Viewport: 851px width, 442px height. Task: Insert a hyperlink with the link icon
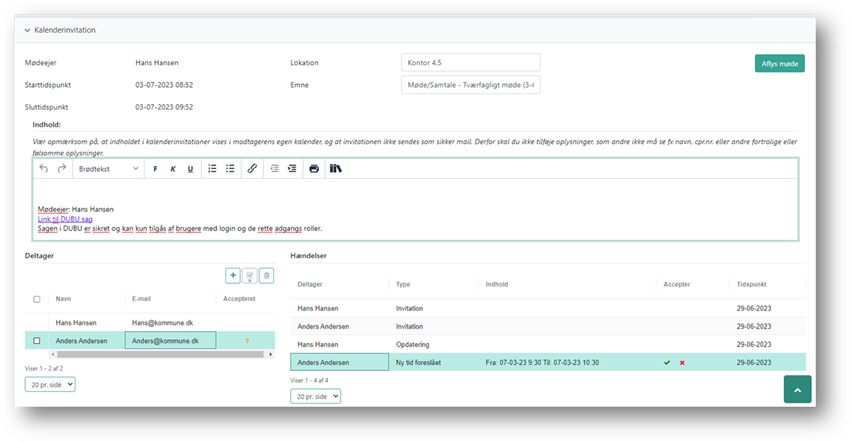252,169
